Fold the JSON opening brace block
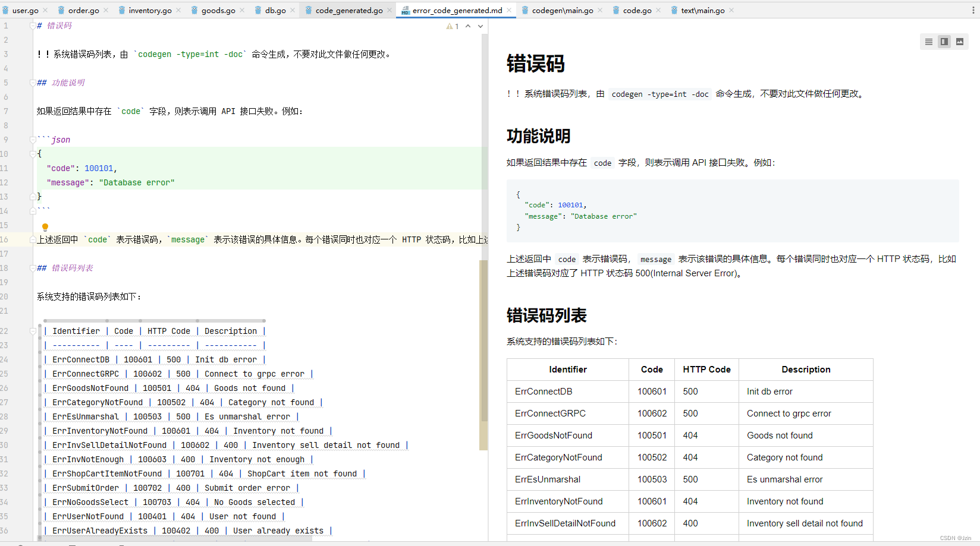This screenshot has width=980, height=546. pos(33,154)
